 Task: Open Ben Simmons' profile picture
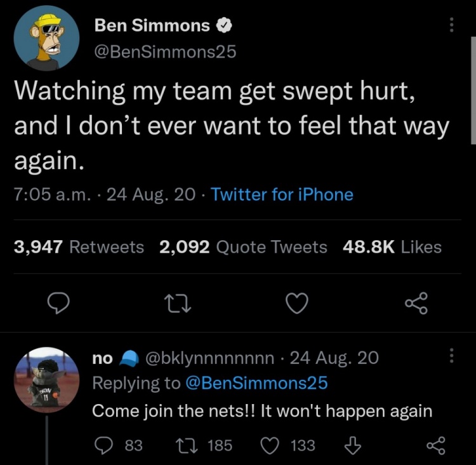(x=46, y=40)
